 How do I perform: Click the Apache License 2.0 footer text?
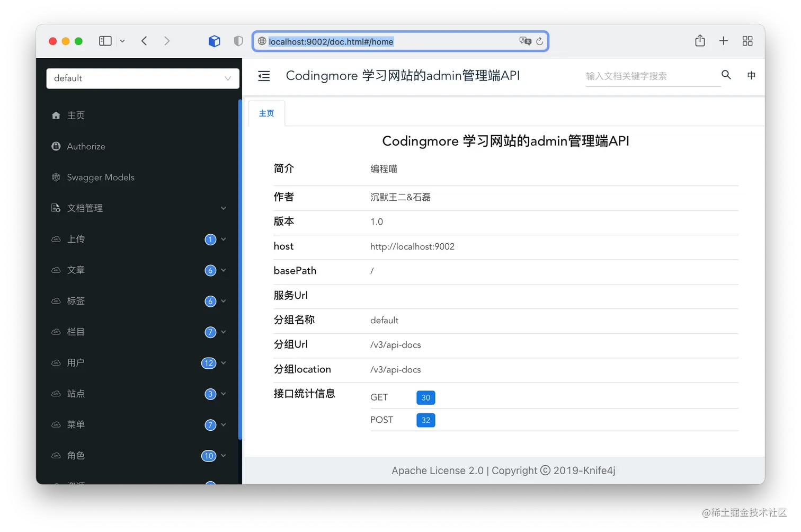(x=438, y=471)
